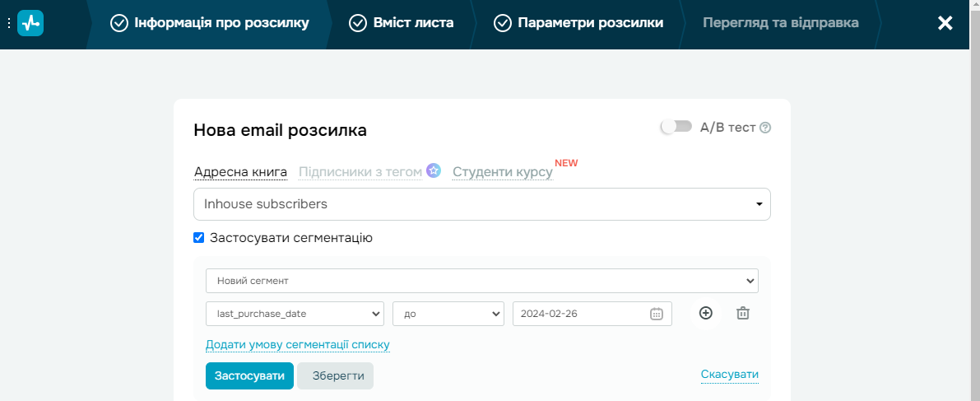Click the Зберегти button
Image resolution: width=980 pixels, height=401 pixels.
(336, 376)
